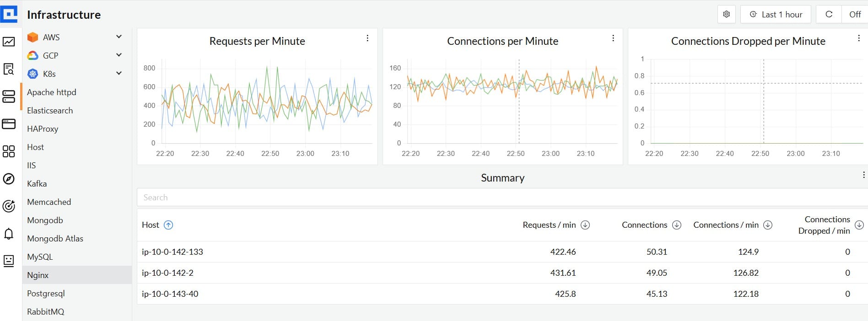Open the dashboards grid icon in left rail

(x=9, y=151)
